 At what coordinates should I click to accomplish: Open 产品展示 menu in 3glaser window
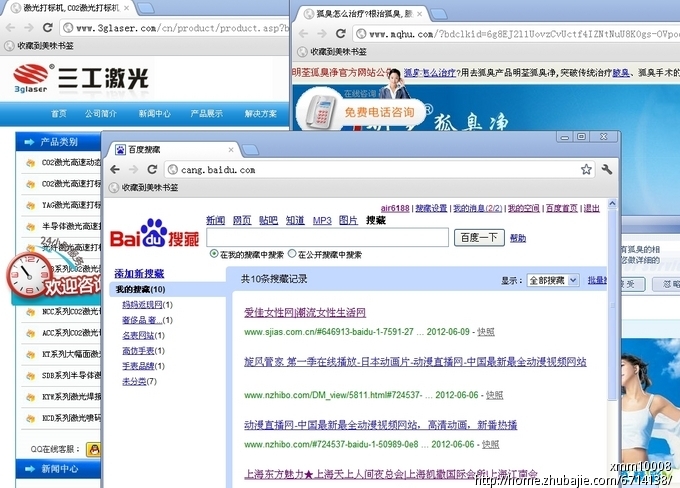click(206, 114)
